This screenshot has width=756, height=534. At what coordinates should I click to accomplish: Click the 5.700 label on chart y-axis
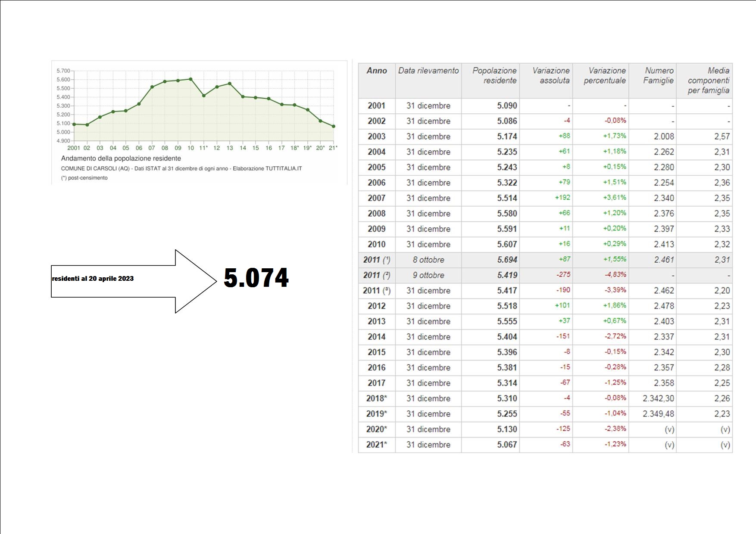pos(63,71)
